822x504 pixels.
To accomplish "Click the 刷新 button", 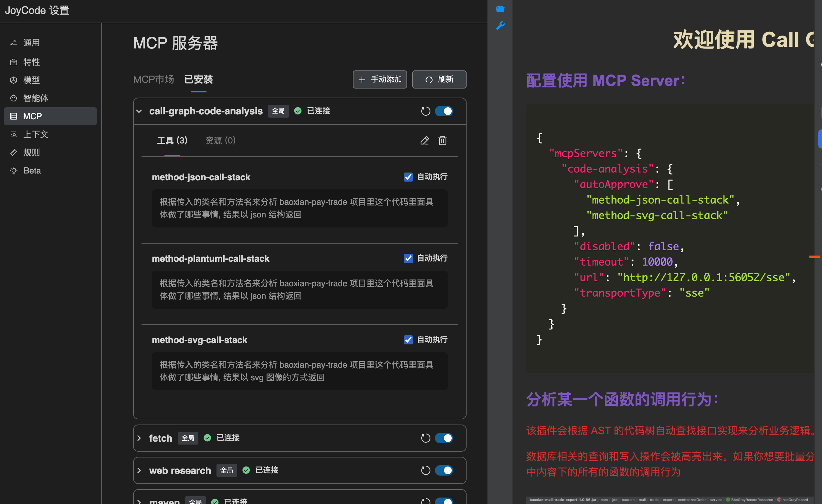I will (x=439, y=79).
